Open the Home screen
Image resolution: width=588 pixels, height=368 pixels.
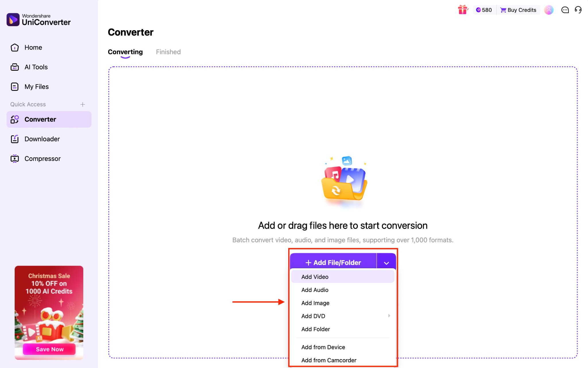point(33,47)
